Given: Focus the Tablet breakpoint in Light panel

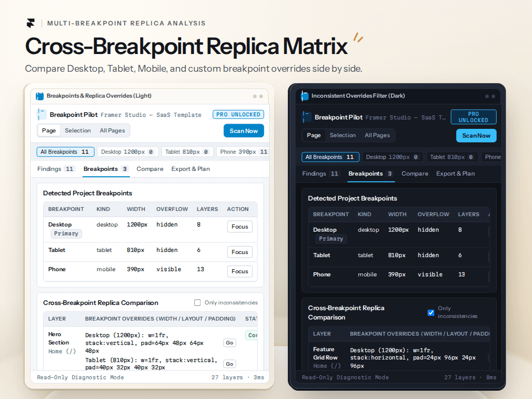Looking at the screenshot, I should [240, 252].
